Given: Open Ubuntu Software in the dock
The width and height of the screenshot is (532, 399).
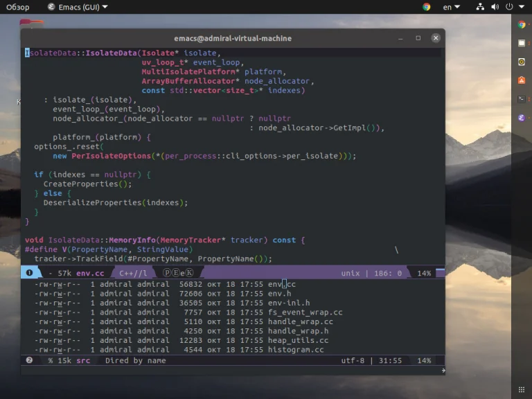Looking at the screenshot, I should click(522, 80).
